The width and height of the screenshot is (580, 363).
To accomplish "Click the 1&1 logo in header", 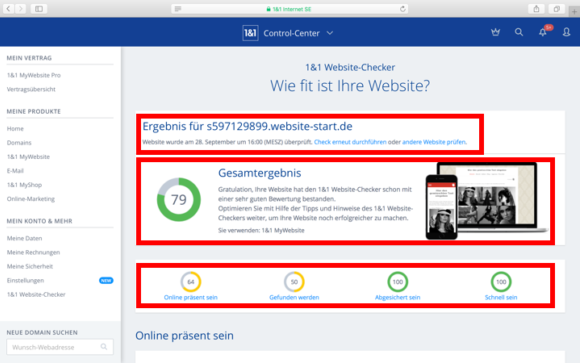I will tap(250, 33).
